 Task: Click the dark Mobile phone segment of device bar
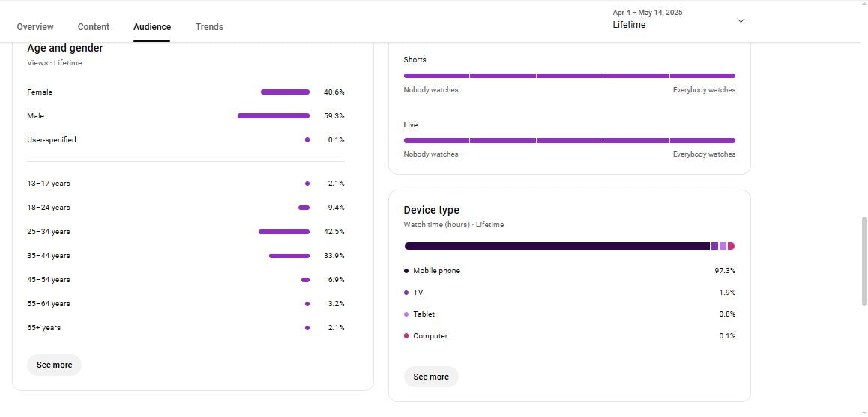coord(556,246)
